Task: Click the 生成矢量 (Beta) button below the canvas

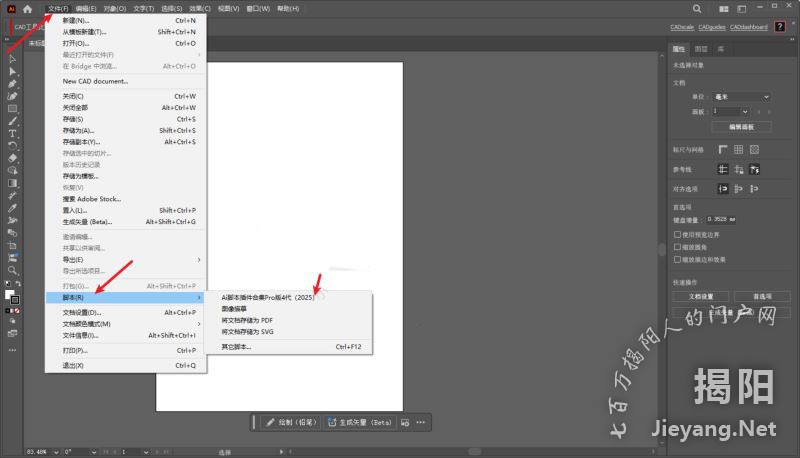Action: (359, 422)
